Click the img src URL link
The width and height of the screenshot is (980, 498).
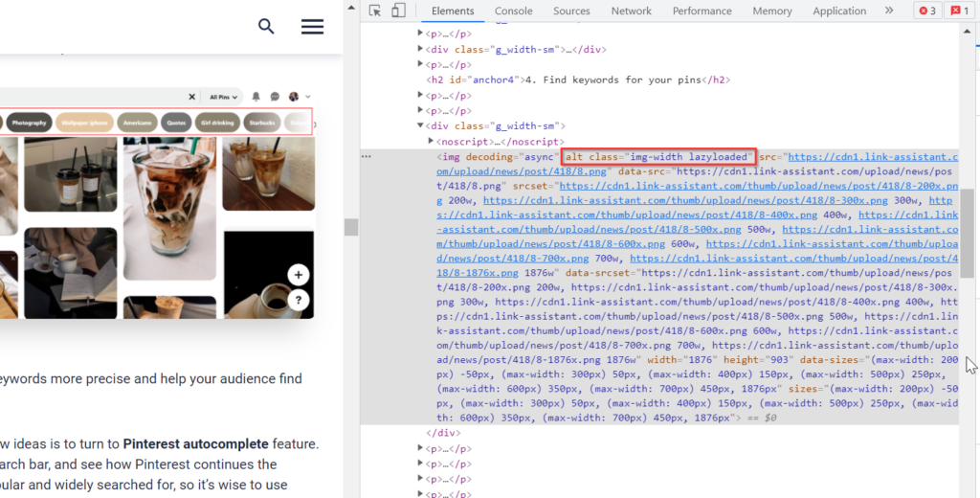click(861, 156)
